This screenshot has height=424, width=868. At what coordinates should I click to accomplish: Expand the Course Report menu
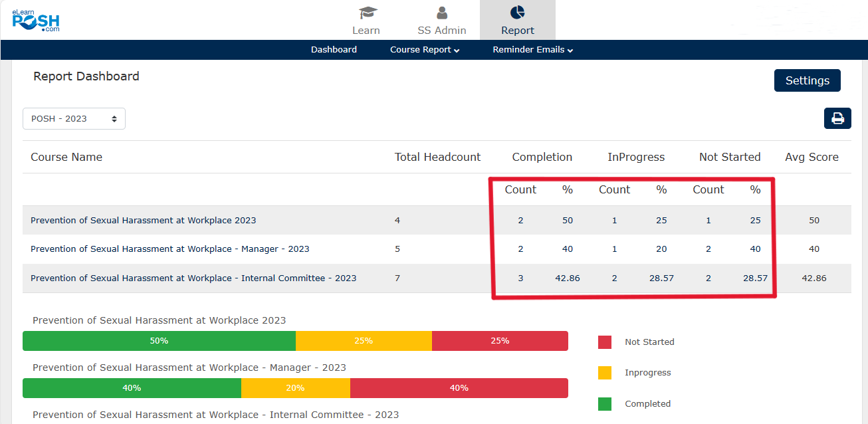pos(425,50)
